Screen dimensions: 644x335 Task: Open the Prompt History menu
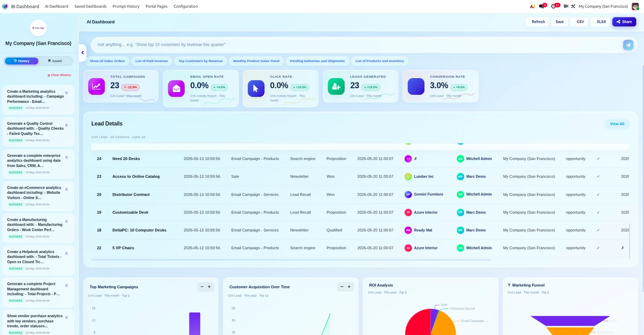(126, 6)
